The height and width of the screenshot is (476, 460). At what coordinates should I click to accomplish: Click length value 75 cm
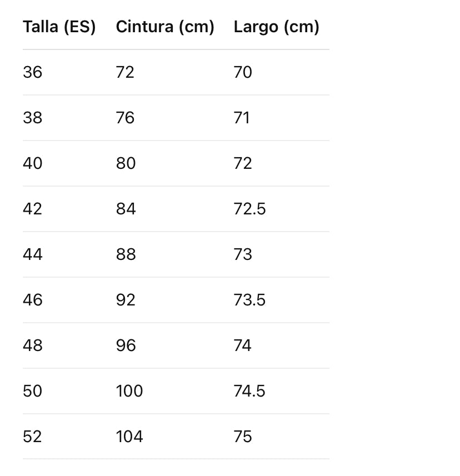243,437
